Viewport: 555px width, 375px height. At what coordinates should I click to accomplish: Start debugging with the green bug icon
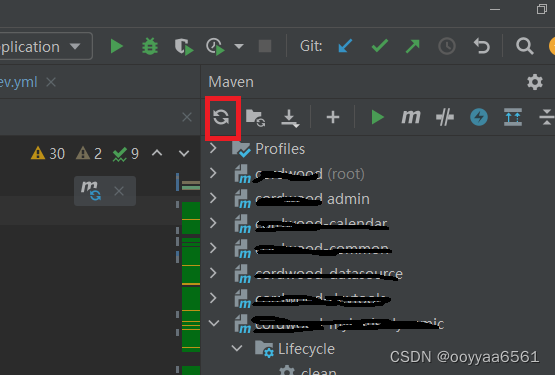[x=150, y=46]
